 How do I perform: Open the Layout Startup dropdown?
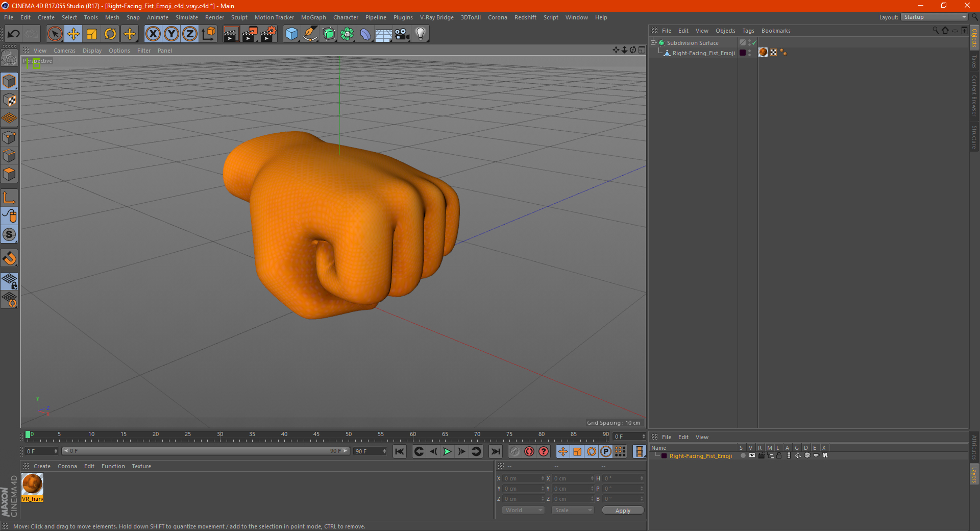pyautogui.click(x=935, y=17)
